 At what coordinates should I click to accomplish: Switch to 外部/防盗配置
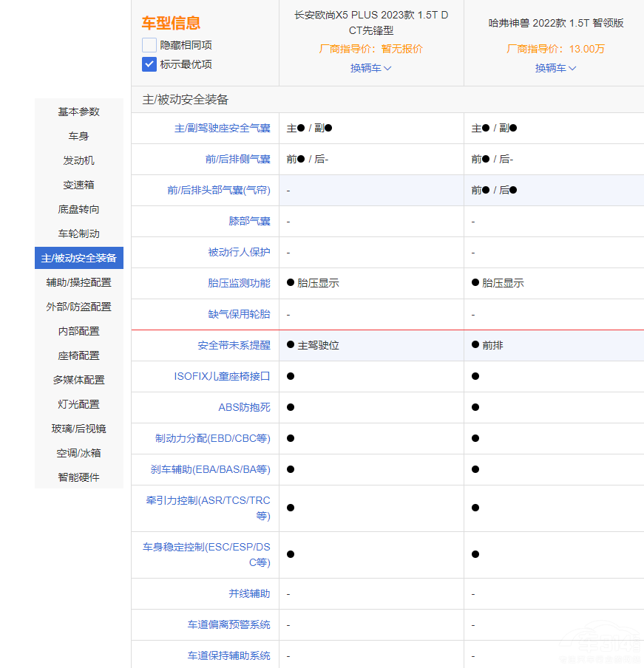[78, 307]
